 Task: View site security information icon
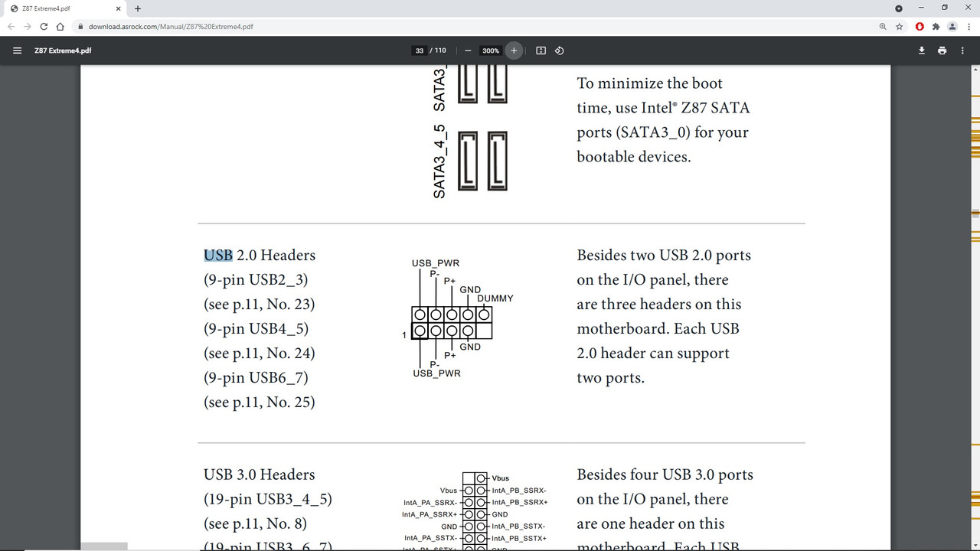click(81, 26)
